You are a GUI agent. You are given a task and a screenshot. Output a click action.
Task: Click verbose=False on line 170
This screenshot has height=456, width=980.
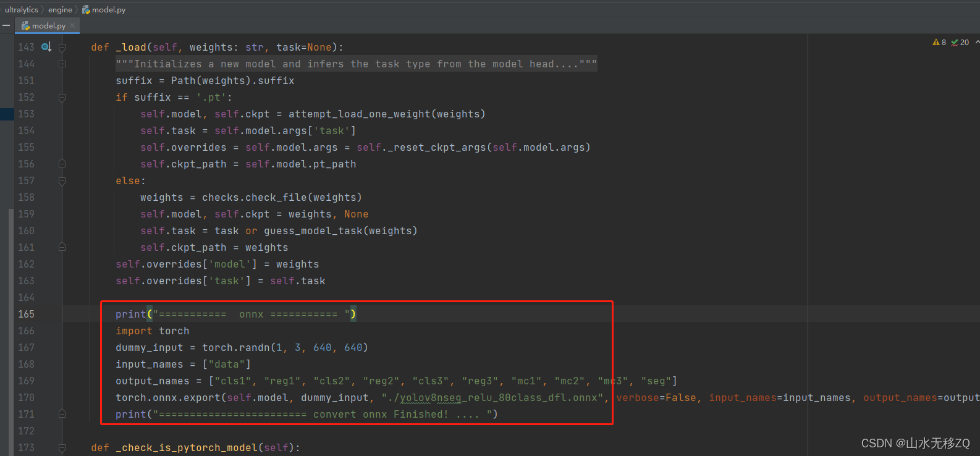point(656,398)
